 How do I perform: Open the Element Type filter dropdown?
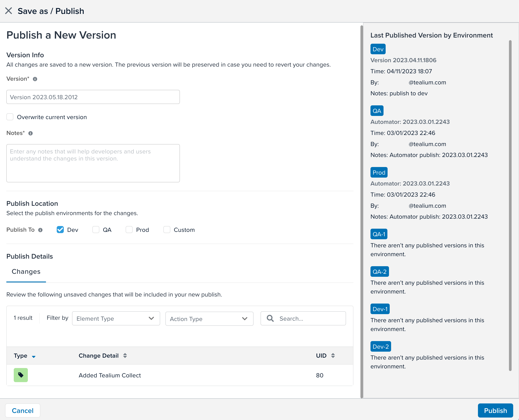tap(116, 318)
